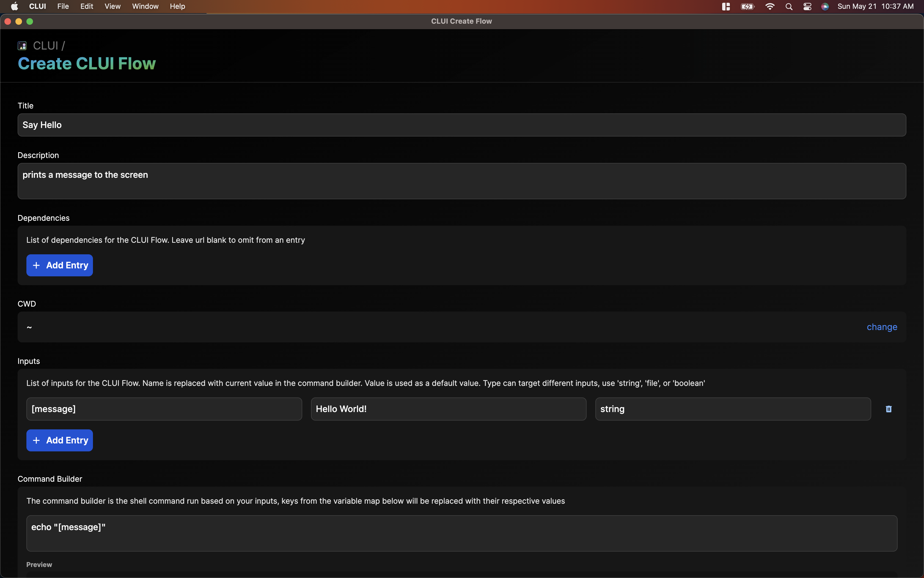Click the CWD change link
The width and height of the screenshot is (924, 578).
point(882,327)
